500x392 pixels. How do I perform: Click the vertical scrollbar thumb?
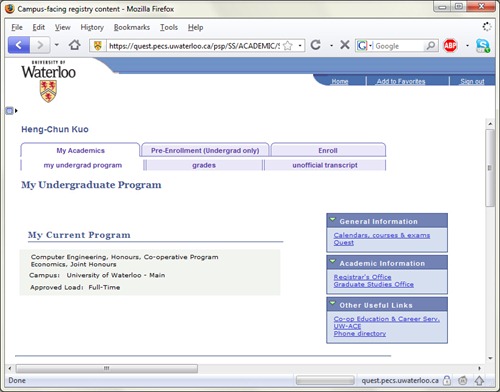coord(490,168)
